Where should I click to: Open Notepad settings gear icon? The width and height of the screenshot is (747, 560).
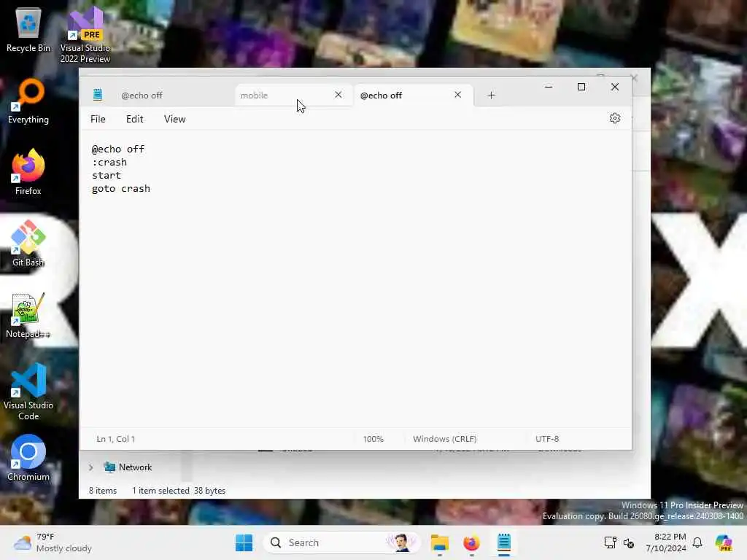coord(614,118)
